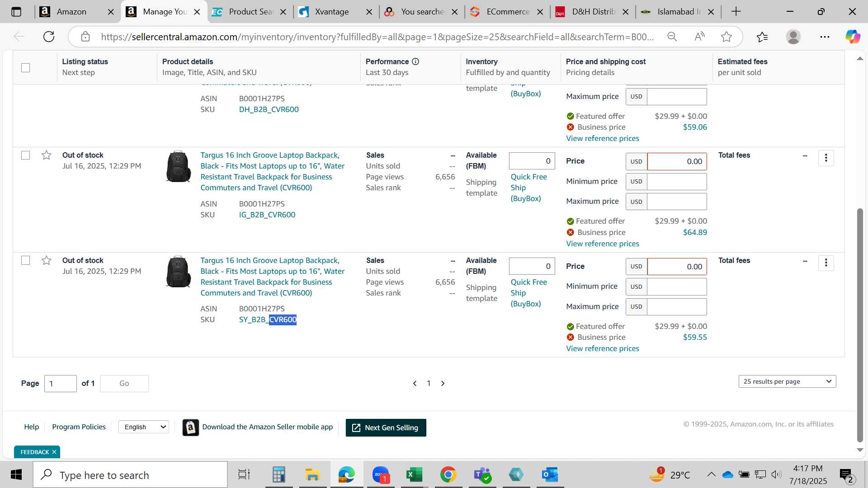
Task: Click the Performance info icon
Action: (x=415, y=61)
